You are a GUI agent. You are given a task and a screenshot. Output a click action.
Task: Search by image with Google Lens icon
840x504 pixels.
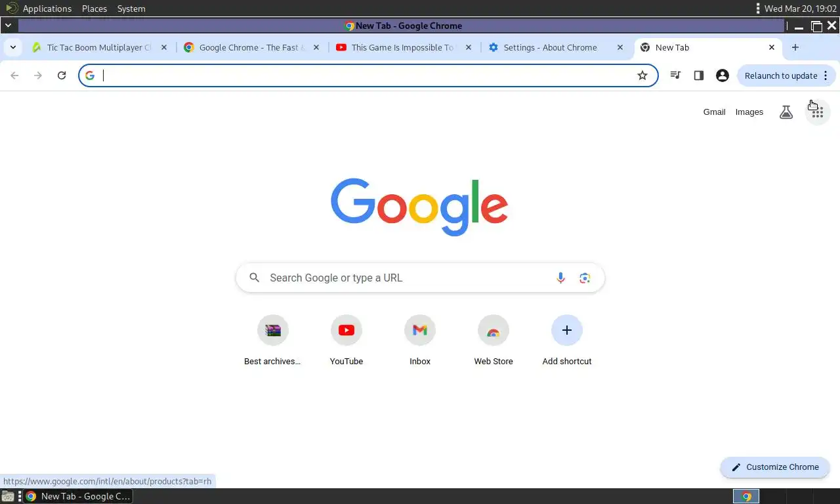point(585,278)
